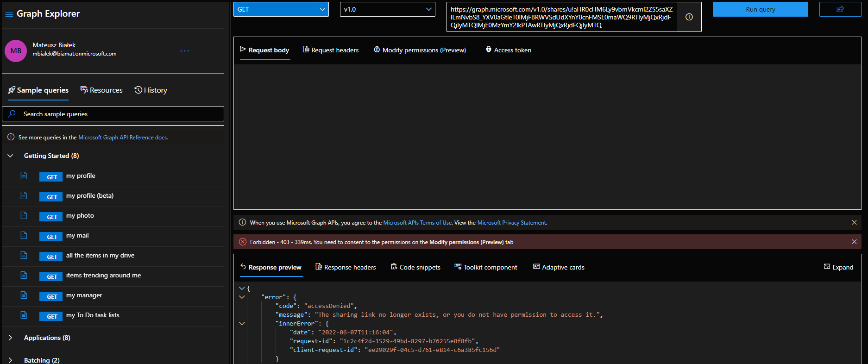Click the Search sample queries field
Screen dimensions: 868x364
[113, 114]
